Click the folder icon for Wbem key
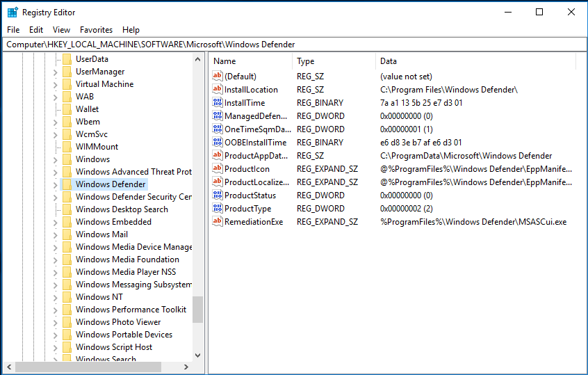This screenshot has width=588, height=375. coord(67,122)
